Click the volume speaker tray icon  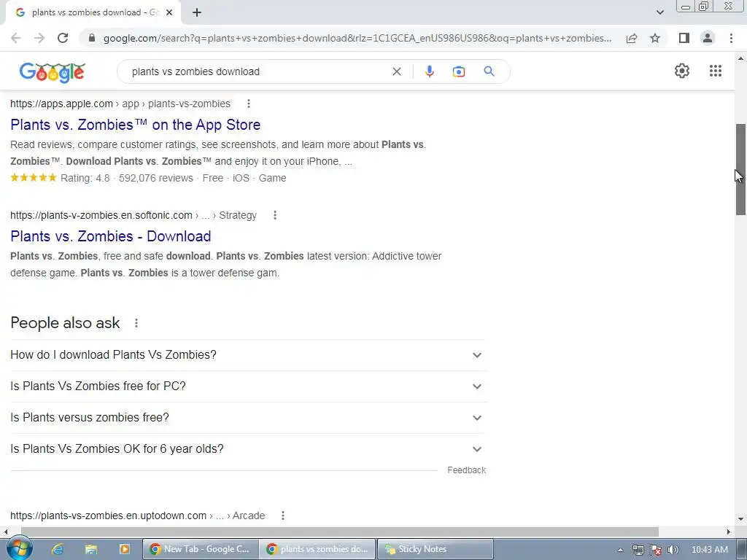point(673,550)
